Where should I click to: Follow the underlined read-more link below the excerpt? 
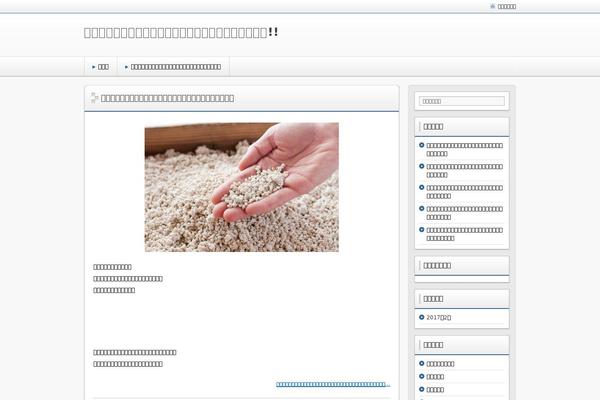coord(333,384)
